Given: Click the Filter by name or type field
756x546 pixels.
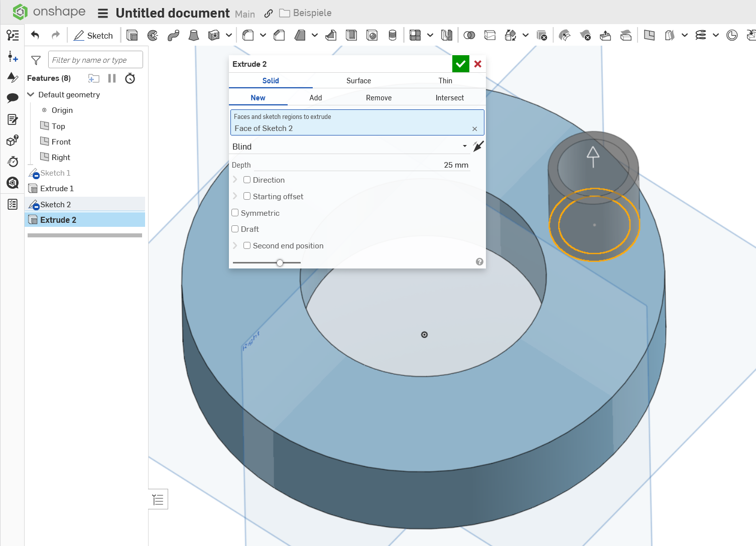Looking at the screenshot, I should click(95, 60).
